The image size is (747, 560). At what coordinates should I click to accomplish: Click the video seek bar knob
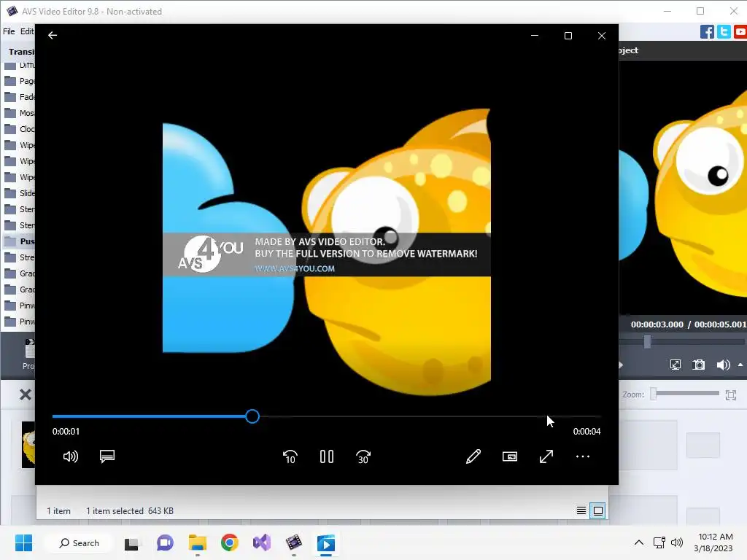[x=252, y=416]
